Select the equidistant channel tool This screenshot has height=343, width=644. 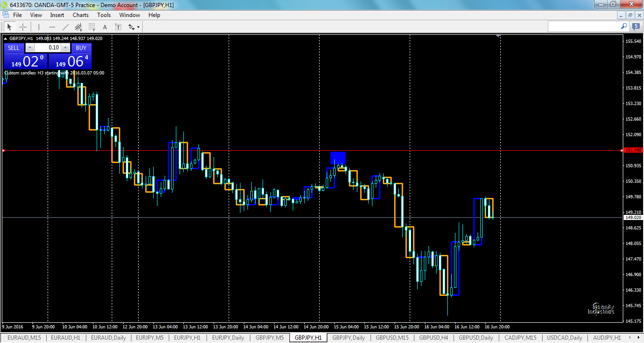coord(79,26)
